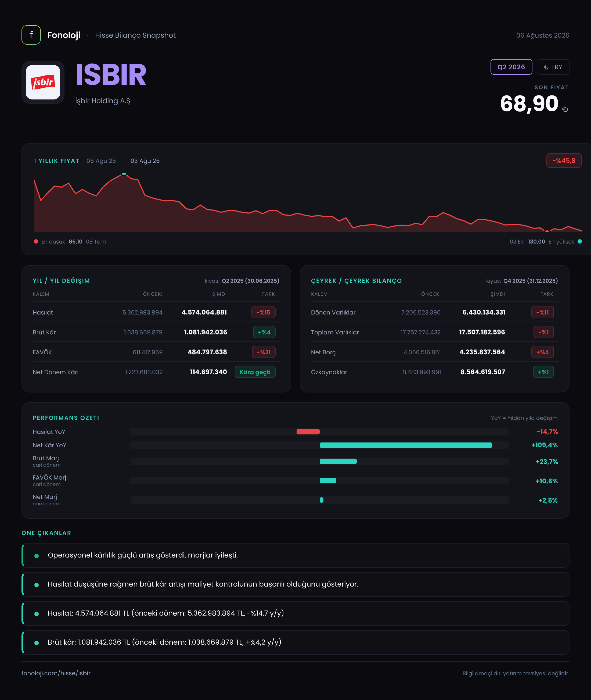This screenshot has width=591, height=700.
Task: Select the Q2 2026 period badge
Action: point(511,67)
